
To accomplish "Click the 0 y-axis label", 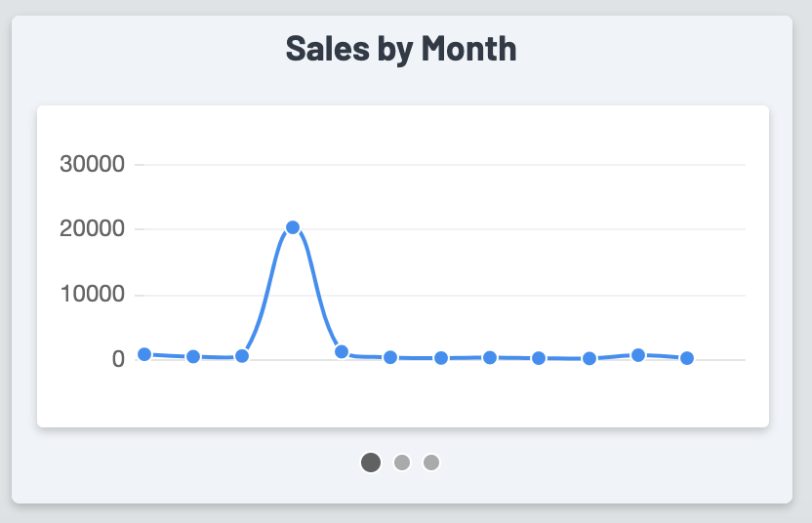I will [118, 359].
